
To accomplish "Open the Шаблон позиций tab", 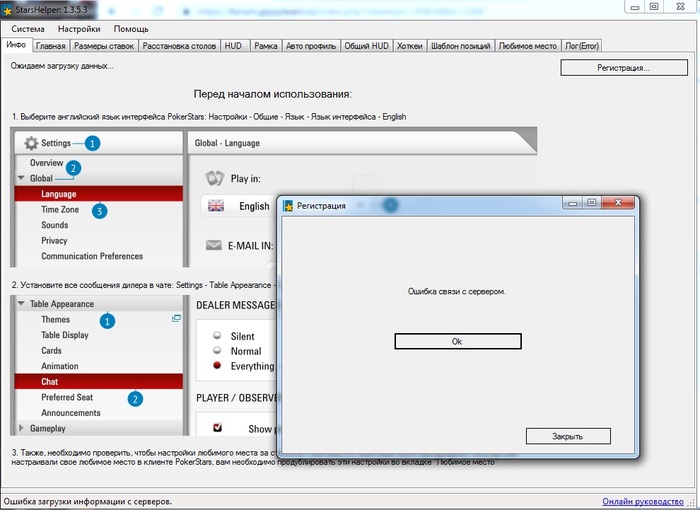I will 460,46.
